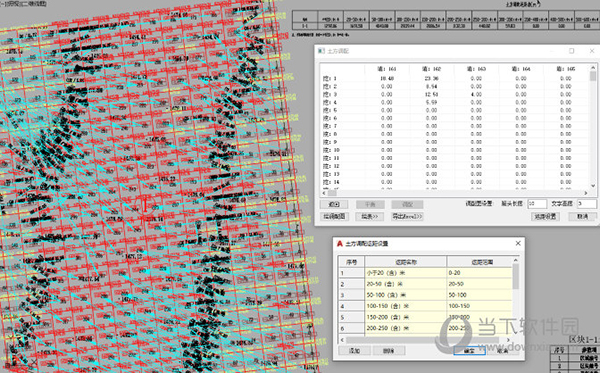Click the 删除 button in distance settings
The width and height of the screenshot is (600, 373).
(x=388, y=350)
